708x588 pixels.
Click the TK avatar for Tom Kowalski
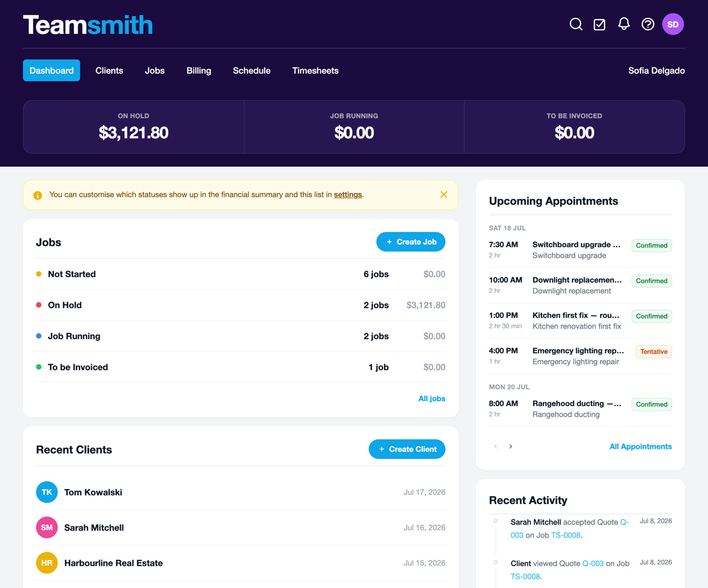tap(47, 492)
